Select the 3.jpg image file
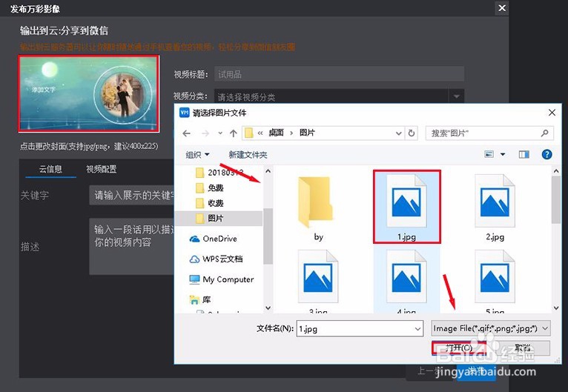568x392 pixels. 318,282
